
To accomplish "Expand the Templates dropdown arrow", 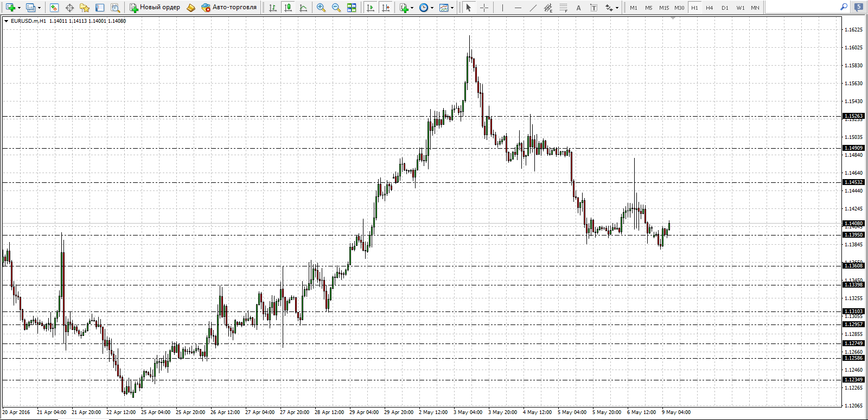I will pos(452,8).
